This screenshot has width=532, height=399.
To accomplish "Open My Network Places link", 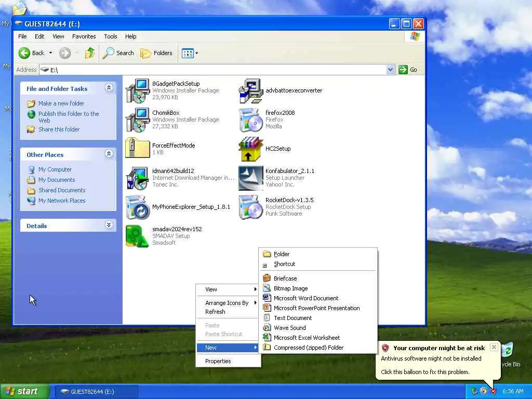I will 62,201.
